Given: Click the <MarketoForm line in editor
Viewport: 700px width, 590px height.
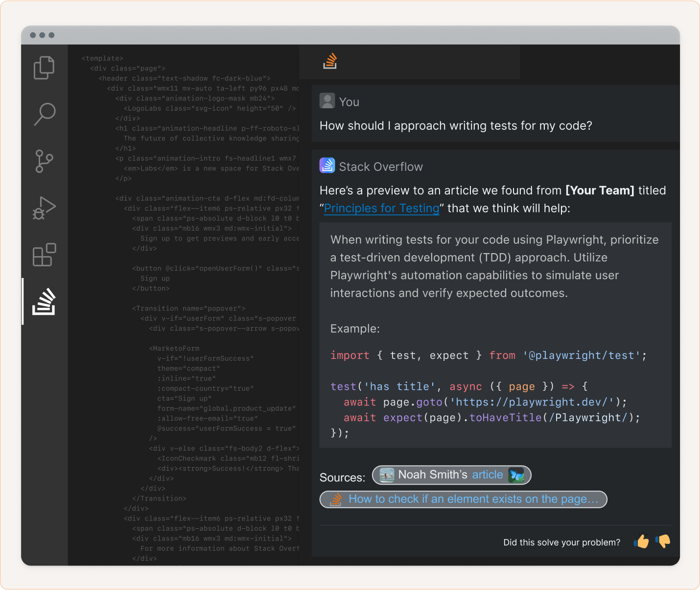Looking at the screenshot, I should click(x=174, y=349).
